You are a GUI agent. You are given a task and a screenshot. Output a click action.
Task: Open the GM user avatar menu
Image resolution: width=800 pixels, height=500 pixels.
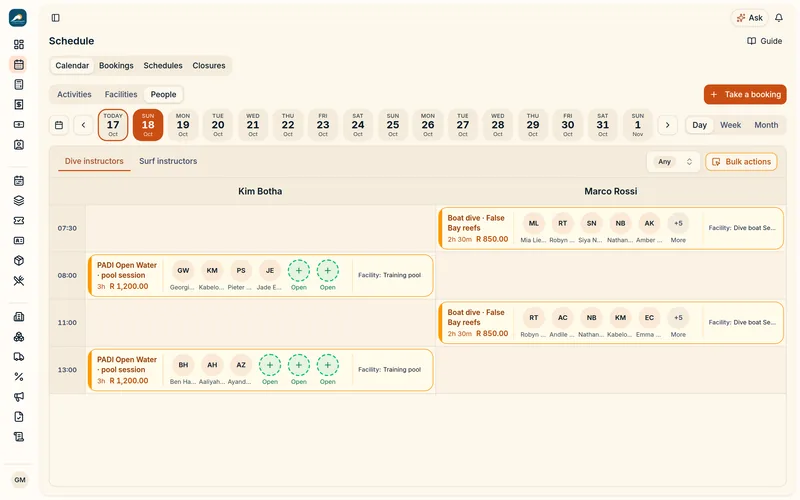tap(20, 480)
